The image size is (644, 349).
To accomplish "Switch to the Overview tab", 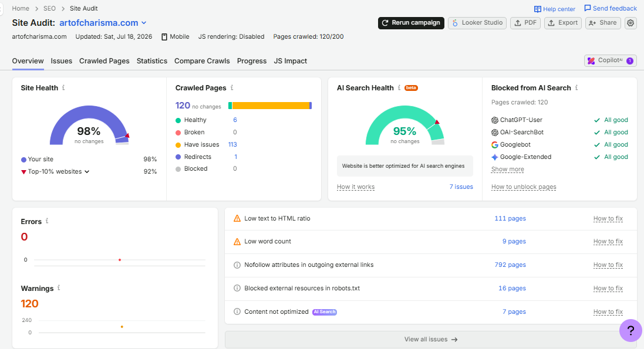I will [x=28, y=61].
